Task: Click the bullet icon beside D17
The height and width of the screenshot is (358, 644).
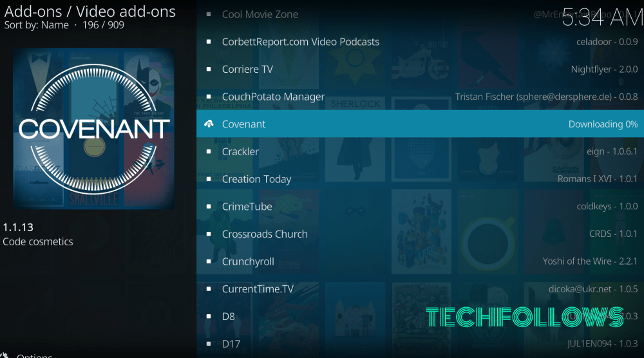Action: point(209,344)
